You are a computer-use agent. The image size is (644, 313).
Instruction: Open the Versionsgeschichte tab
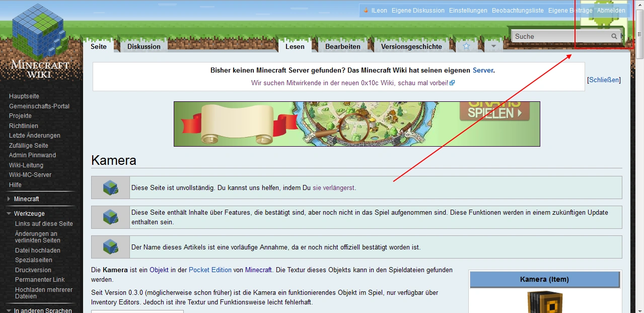click(x=411, y=46)
